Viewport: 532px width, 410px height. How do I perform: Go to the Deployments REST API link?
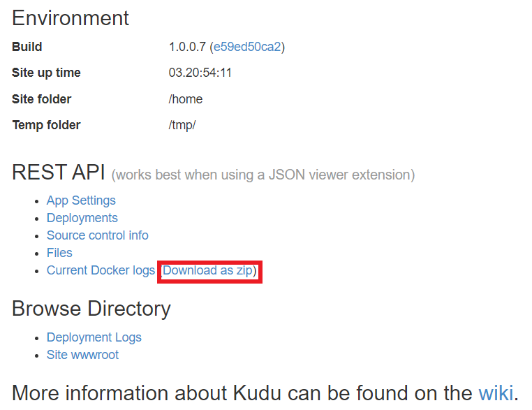tap(82, 218)
